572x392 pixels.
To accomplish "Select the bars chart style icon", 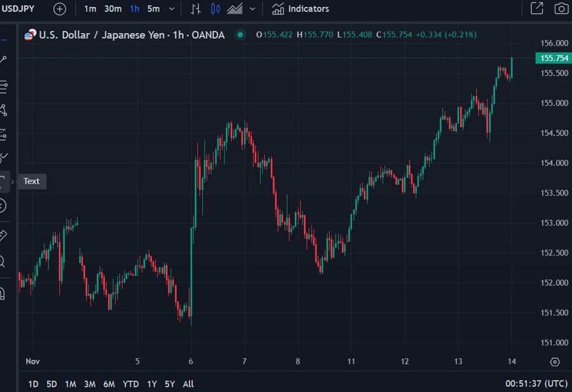I will [196, 9].
